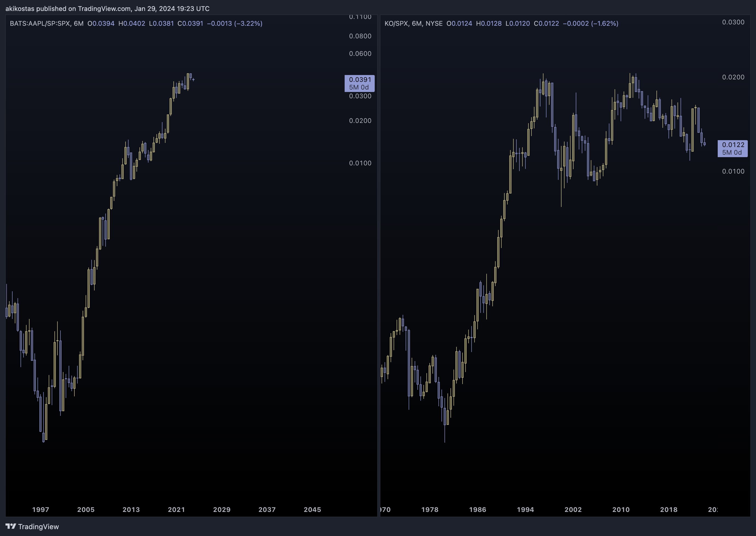Click the 0.0100 tick on right price axis
Image resolution: width=756 pixels, height=536 pixels.
point(733,171)
